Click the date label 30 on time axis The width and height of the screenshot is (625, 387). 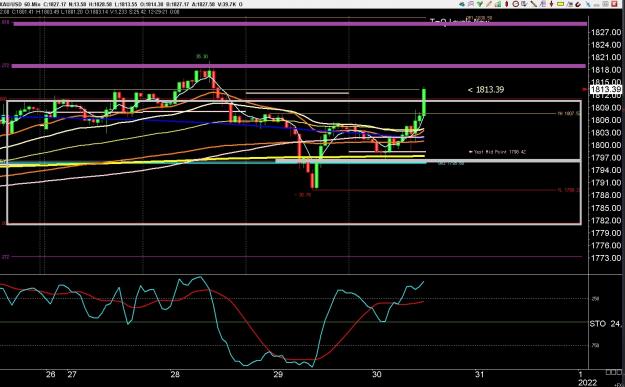tap(376, 374)
